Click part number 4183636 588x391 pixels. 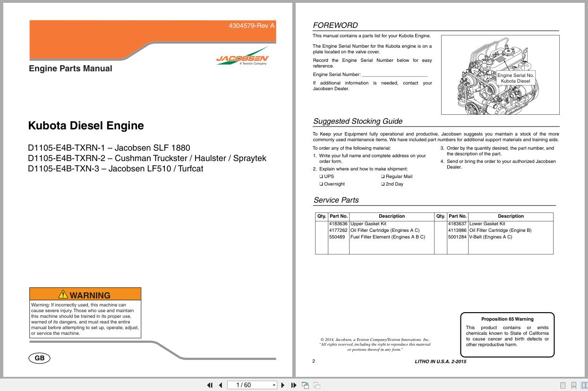[338, 224]
